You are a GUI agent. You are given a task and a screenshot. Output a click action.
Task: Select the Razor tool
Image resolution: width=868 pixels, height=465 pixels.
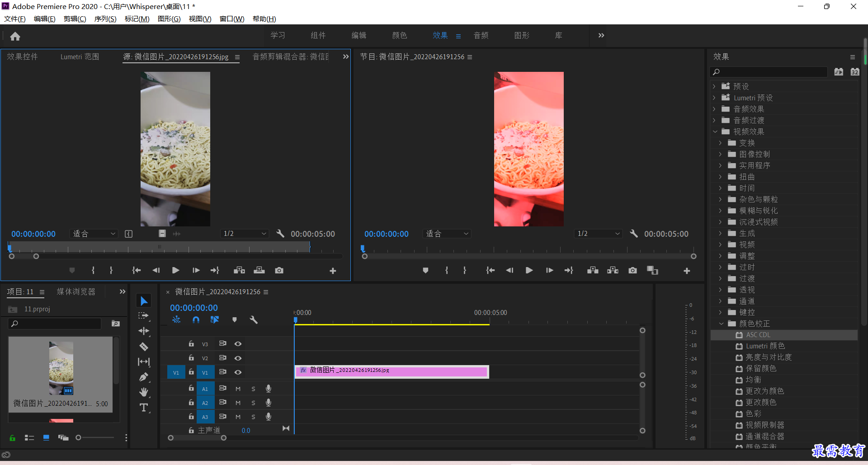pos(144,347)
